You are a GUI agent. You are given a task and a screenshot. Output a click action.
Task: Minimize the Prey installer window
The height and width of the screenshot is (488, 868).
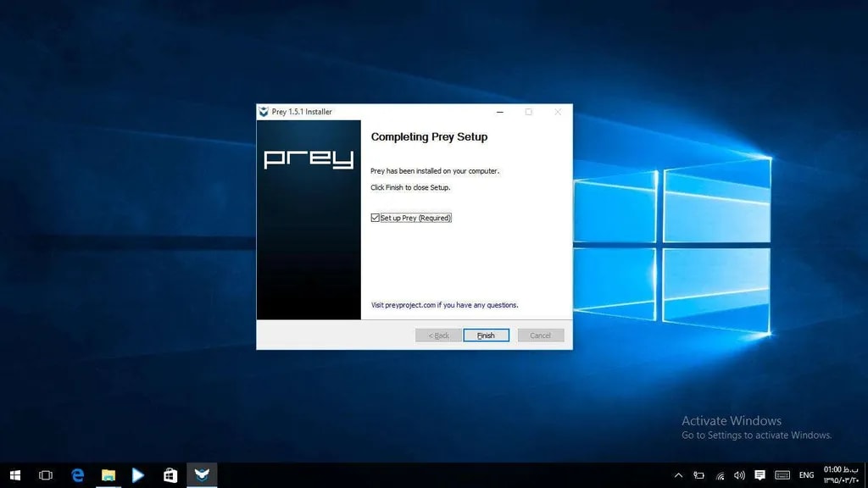498,112
